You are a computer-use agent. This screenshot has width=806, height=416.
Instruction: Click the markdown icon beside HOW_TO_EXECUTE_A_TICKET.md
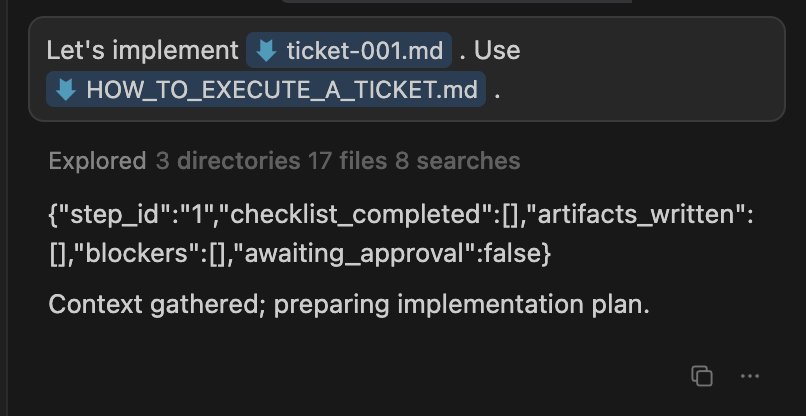66,90
